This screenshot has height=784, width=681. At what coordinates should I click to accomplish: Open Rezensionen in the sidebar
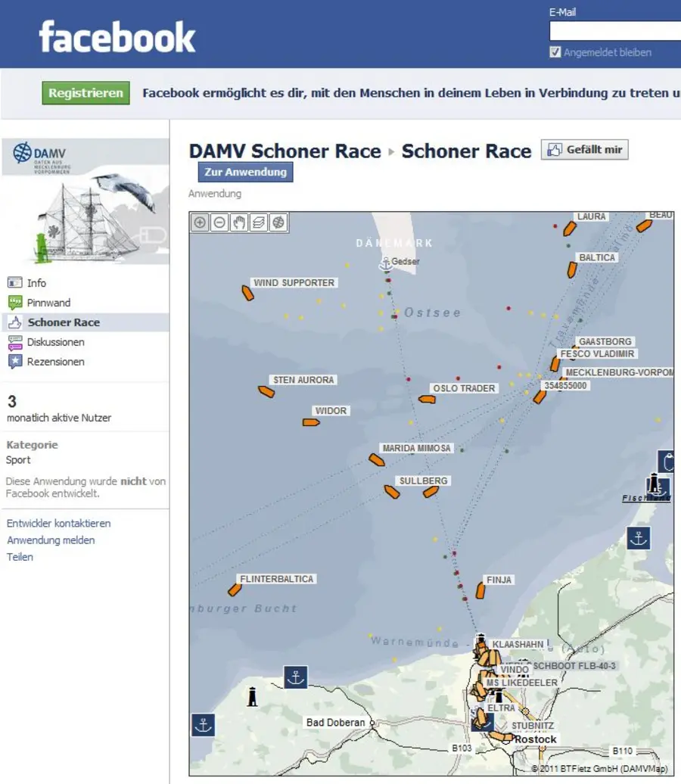55,362
